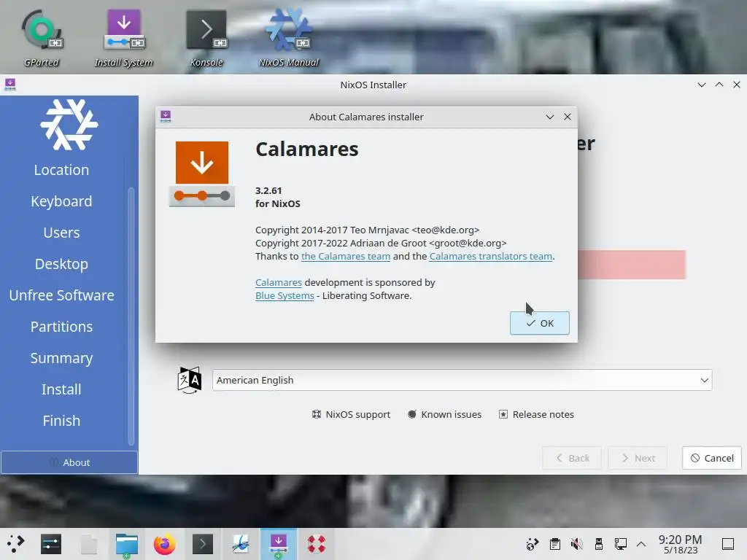
Task: Click the NixOS Installer title bar icon
Action: 10,85
